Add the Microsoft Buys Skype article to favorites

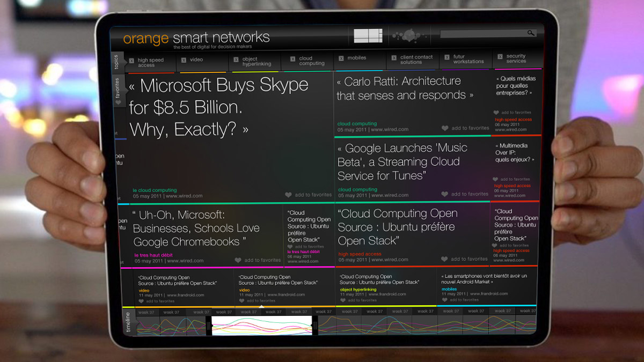pos(308,195)
